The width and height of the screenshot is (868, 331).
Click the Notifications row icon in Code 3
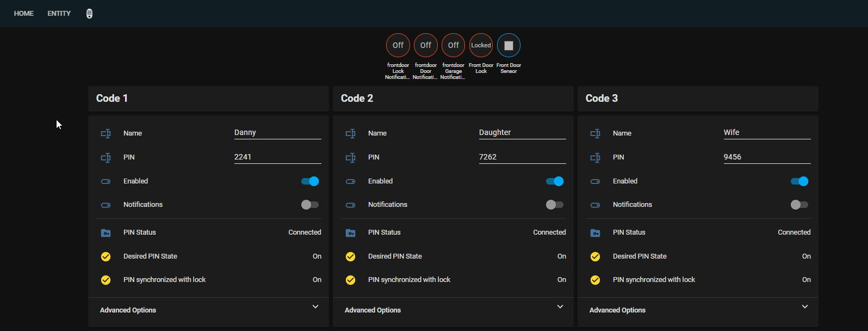click(x=596, y=205)
